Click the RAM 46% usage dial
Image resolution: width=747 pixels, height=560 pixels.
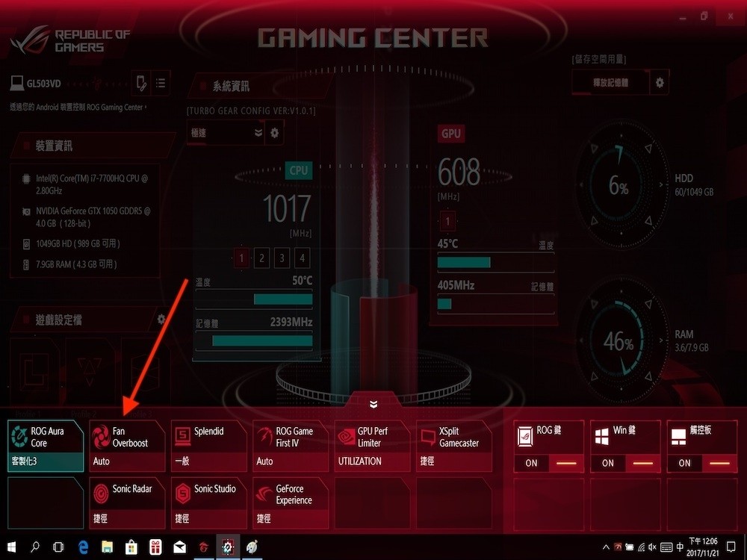tap(620, 340)
